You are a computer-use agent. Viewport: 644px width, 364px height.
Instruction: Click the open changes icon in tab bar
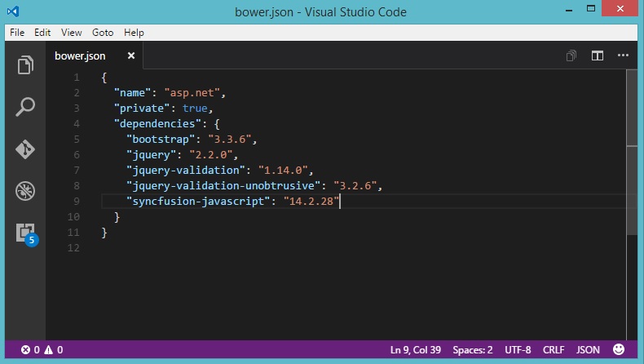(571, 55)
